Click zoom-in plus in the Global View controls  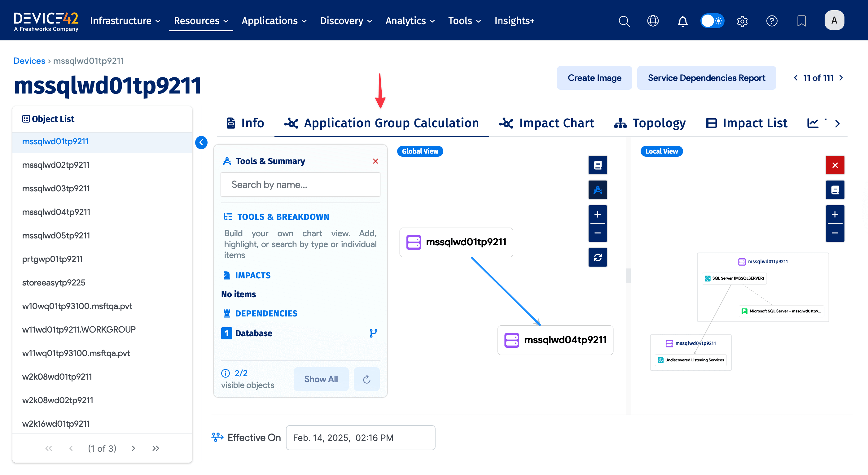click(x=598, y=214)
